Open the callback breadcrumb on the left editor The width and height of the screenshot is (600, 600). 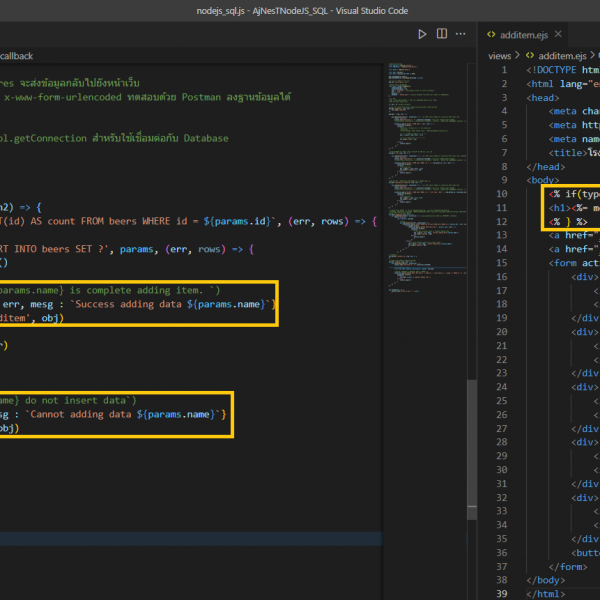tap(16, 56)
